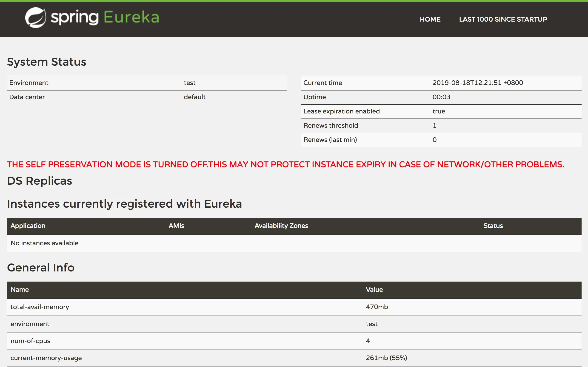This screenshot has width=588, height=367.
Task: Click the Spring leaf logo icon
Action: click(x=35, y=18)
